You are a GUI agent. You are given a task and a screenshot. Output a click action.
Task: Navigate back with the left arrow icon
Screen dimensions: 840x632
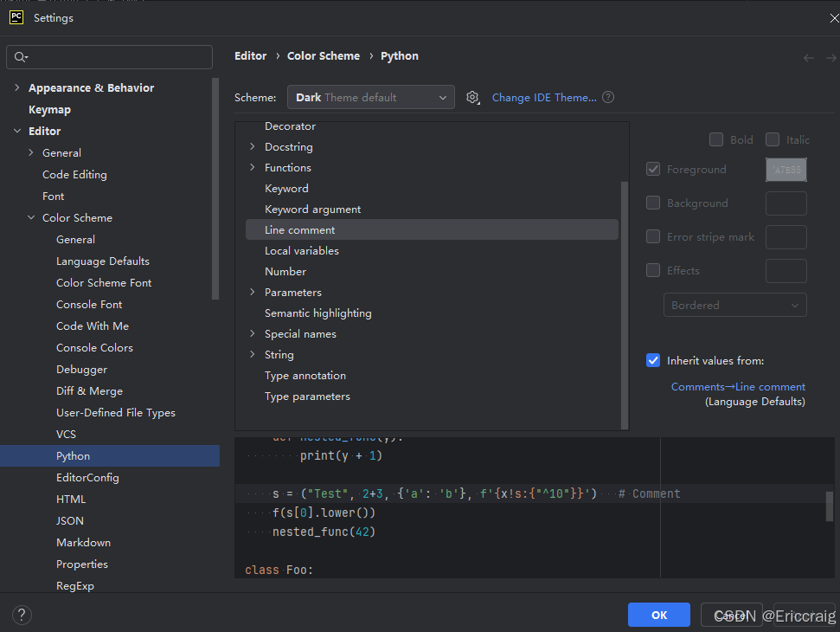[x=808, y=57]
